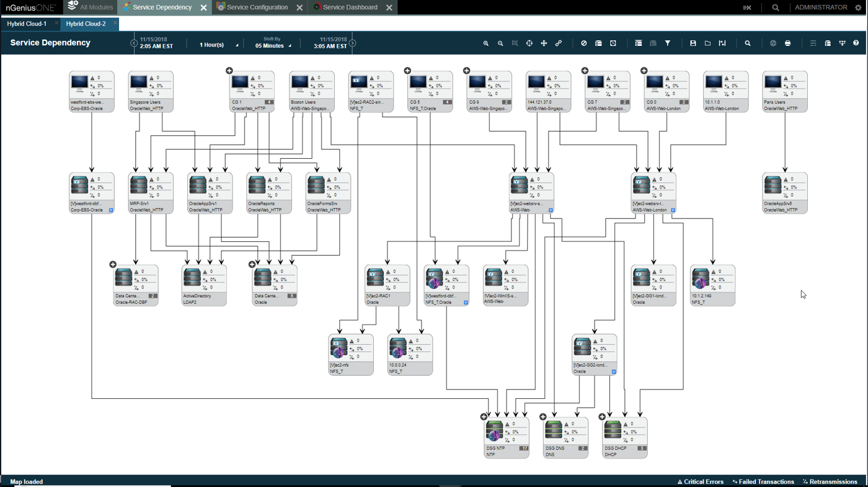This screenshot has height=487, width=868.
Task: Switch to the Hybrid Cloud-1 tab
Action: pyautogui.click(x=27, y=24)
